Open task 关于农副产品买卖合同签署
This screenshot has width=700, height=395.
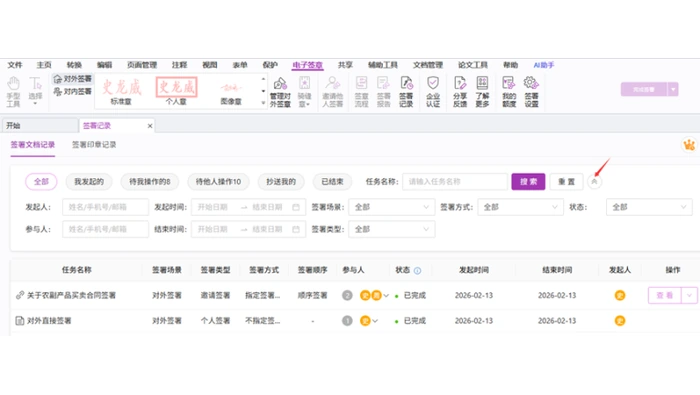tap(71, 295)
